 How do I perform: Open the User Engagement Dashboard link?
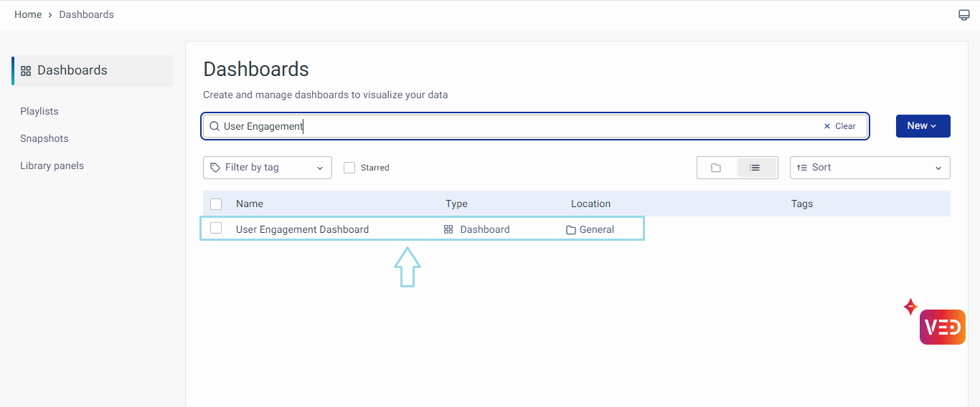click(302, 230)
